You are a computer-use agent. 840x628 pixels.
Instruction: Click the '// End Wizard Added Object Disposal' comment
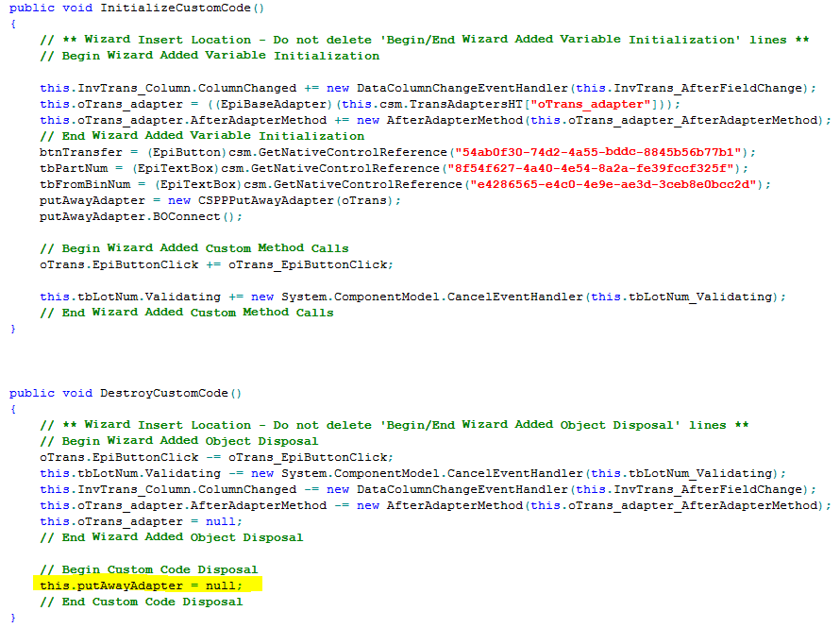(x=172, y=538)
